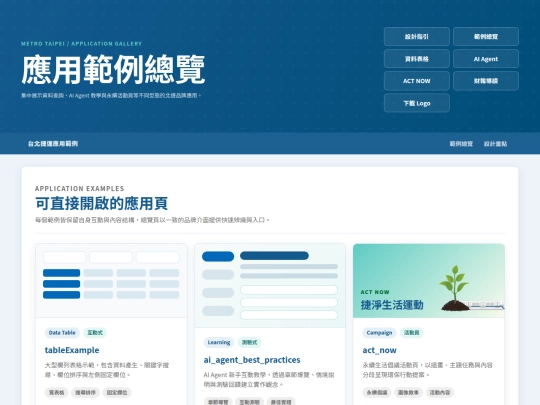The image size is (540, 405).
Task: Click the 永續倡議 chip on act_now card
Action: [x=377, y=392]
